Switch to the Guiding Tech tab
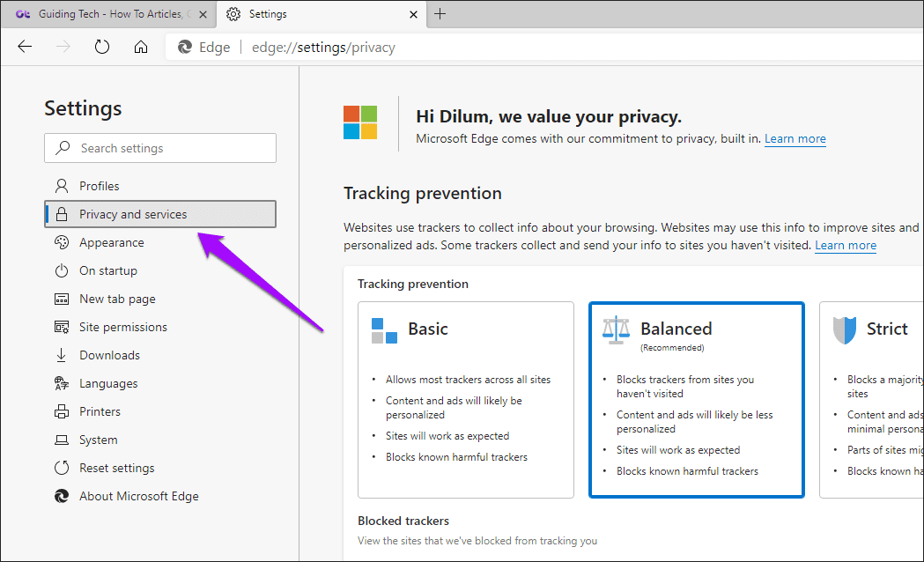Image resolution: width=924 pixels, height=562 pixels. point(108,14)
